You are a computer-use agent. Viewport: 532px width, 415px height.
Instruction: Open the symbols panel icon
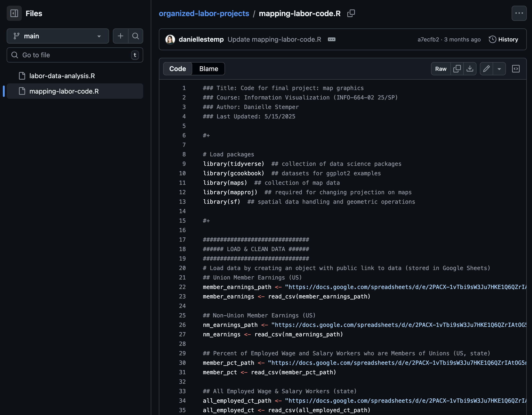pos(516,69)
